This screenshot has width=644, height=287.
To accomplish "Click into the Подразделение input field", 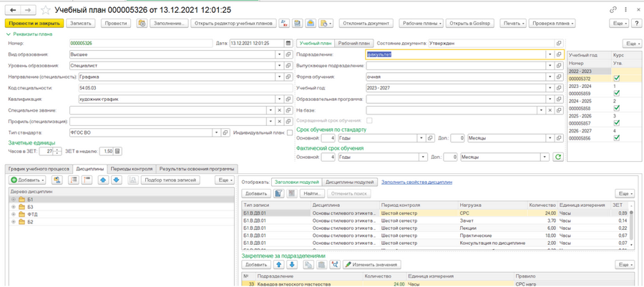I will click(x=456, y=54).
